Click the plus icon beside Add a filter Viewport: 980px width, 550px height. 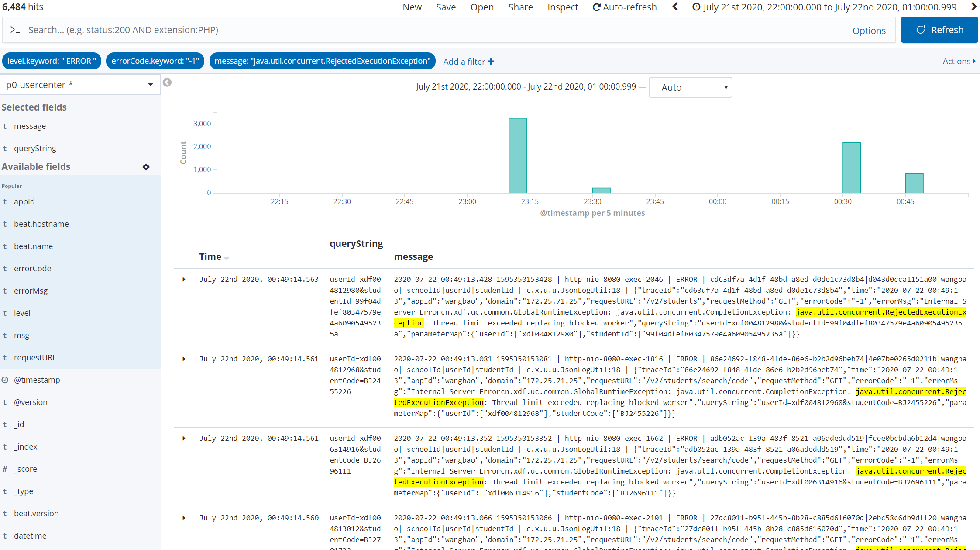(x=491, y=62)
